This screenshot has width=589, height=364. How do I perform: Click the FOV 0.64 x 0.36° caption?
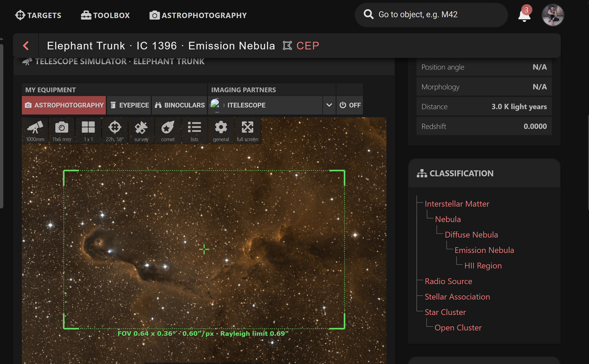pos(203,334)
